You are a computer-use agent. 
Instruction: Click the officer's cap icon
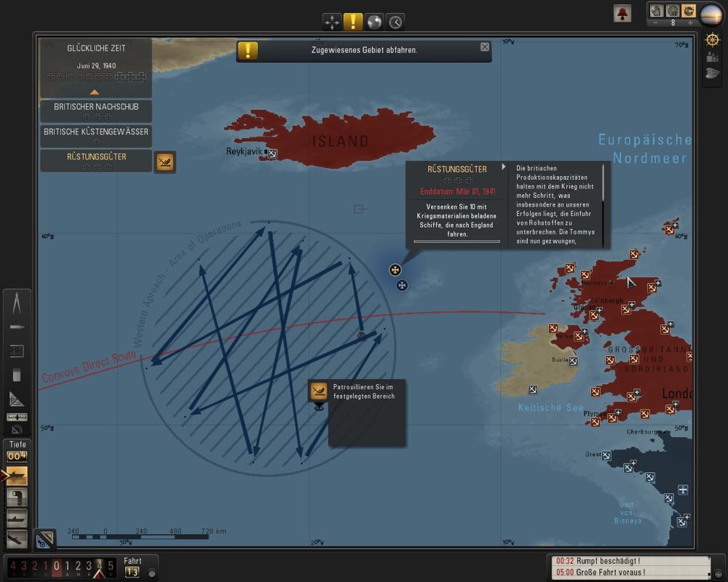(x=713, y=73)
